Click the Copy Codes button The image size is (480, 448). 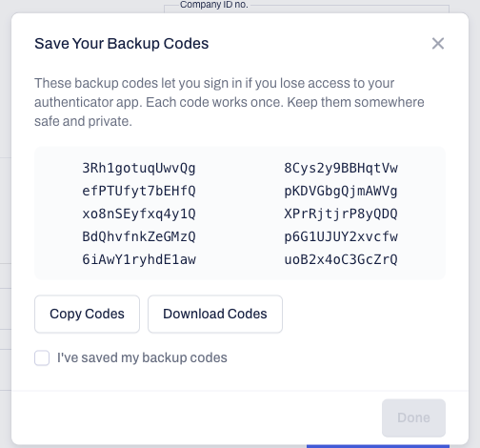87,314
